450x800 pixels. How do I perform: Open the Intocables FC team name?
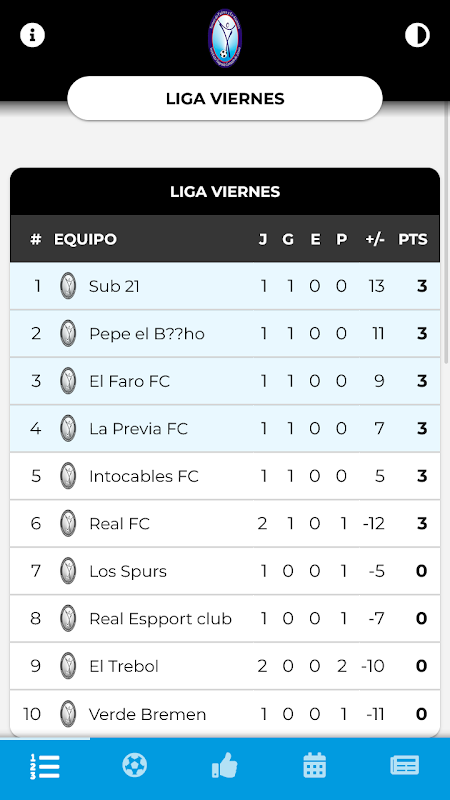pyautogui.click(x=144, y=476)
